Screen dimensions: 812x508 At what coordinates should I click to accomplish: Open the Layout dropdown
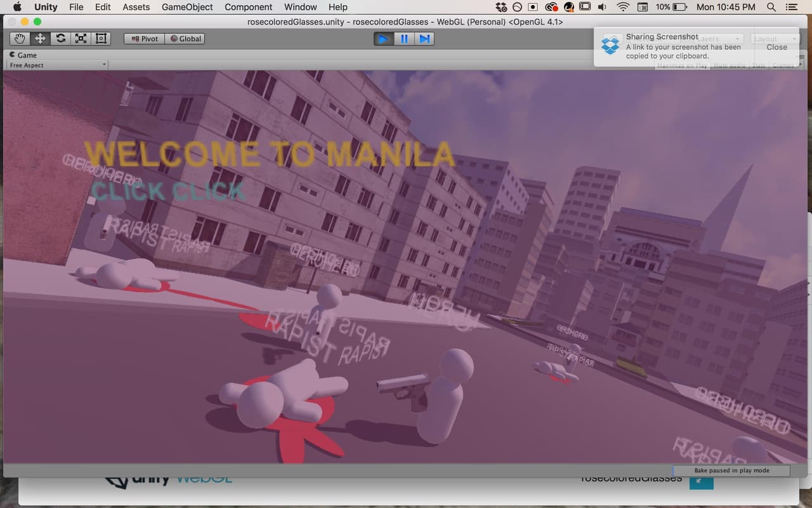click(x=775, y=39)
